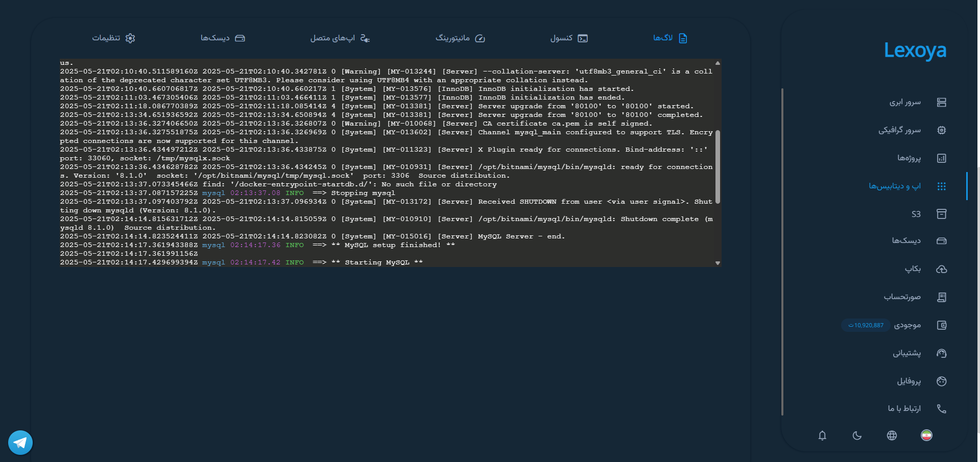Click the مانیتورینگ gauge icon
The width and height of the screenshot is (980, 462).
click(x=480, y=38)
